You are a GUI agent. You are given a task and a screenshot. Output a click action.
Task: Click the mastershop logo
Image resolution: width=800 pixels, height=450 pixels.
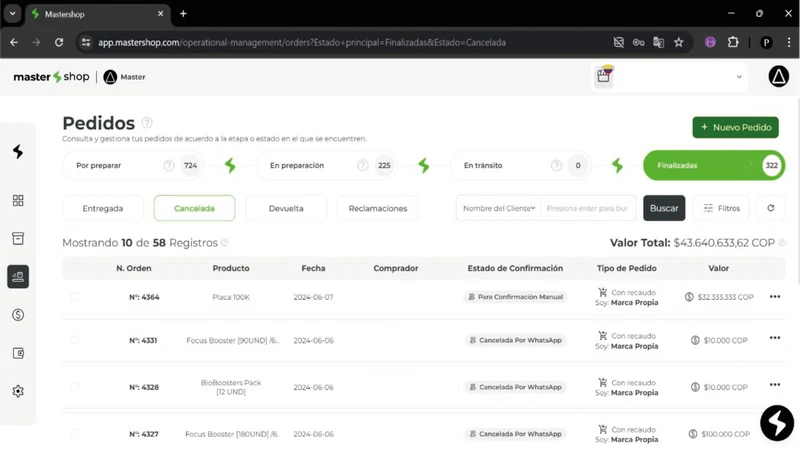(x=51, y=77)
